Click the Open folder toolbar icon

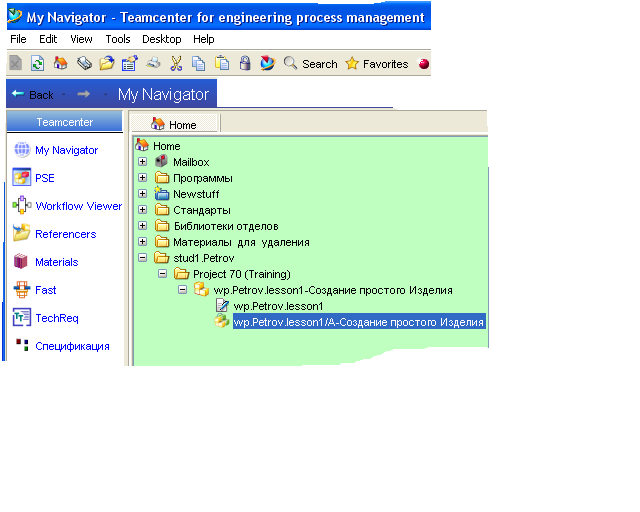tap(107, 63)
